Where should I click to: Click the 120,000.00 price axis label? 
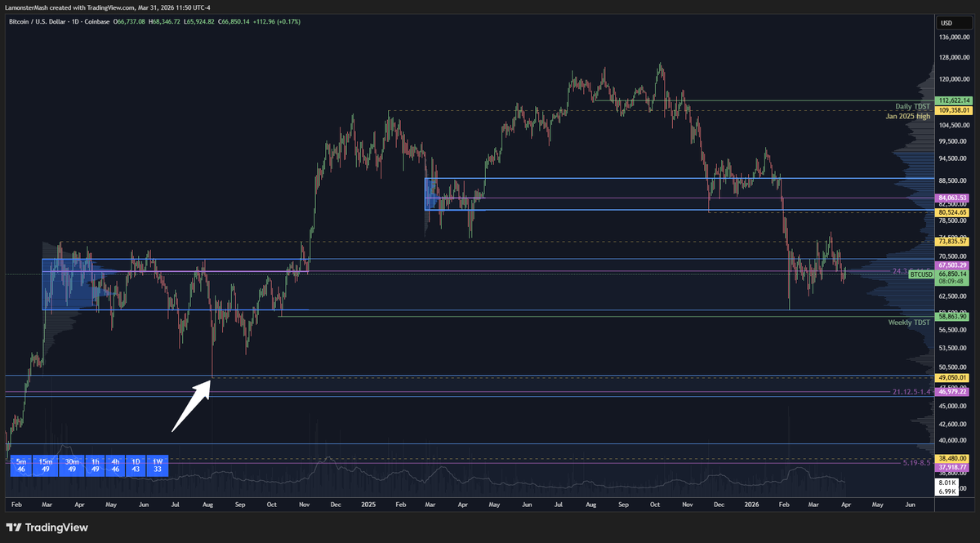(x=955, y=80)
